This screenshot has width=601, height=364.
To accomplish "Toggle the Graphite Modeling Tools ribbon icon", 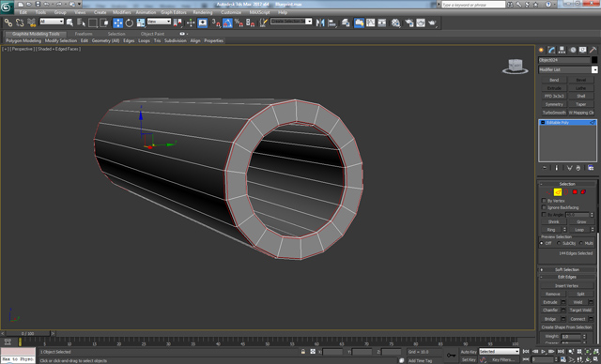I will tap(359, 23).
